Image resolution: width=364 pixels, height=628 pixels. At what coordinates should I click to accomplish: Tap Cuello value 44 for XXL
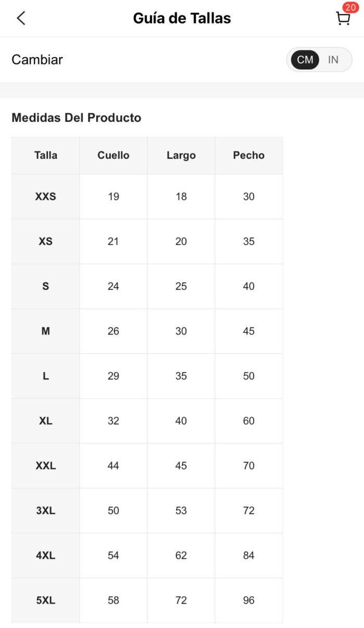113,466
